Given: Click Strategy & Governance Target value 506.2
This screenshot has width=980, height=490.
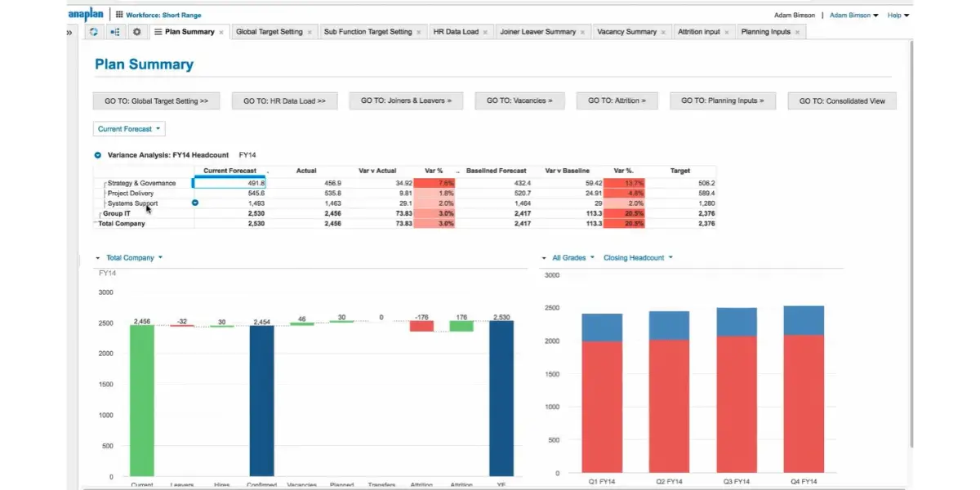Looking at the screenshot, I should (x=705, y=183).
